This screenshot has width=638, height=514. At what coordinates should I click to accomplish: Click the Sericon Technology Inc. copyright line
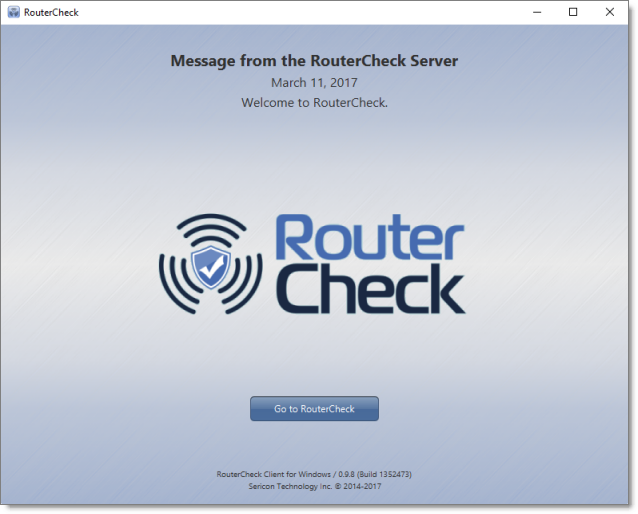[x=315, y=486]
